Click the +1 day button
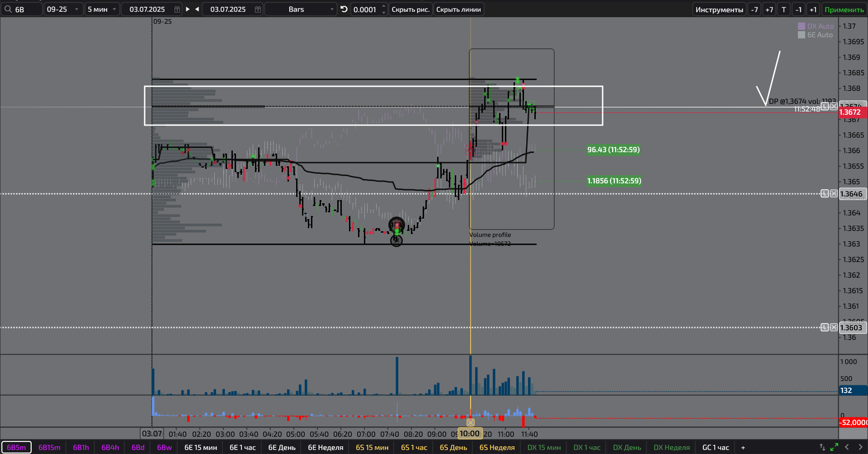The image size is (868, 454). (x=813, y=9)
